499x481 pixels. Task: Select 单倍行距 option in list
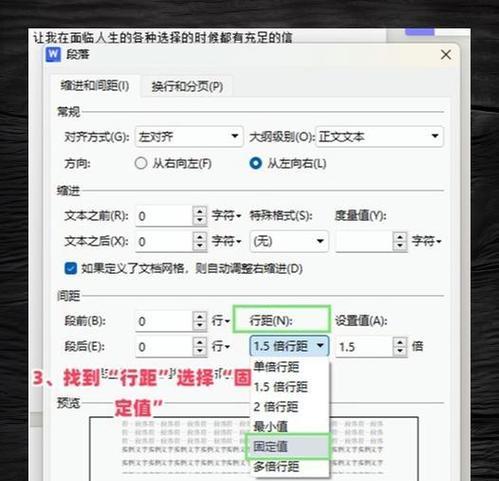coord(288,367)
